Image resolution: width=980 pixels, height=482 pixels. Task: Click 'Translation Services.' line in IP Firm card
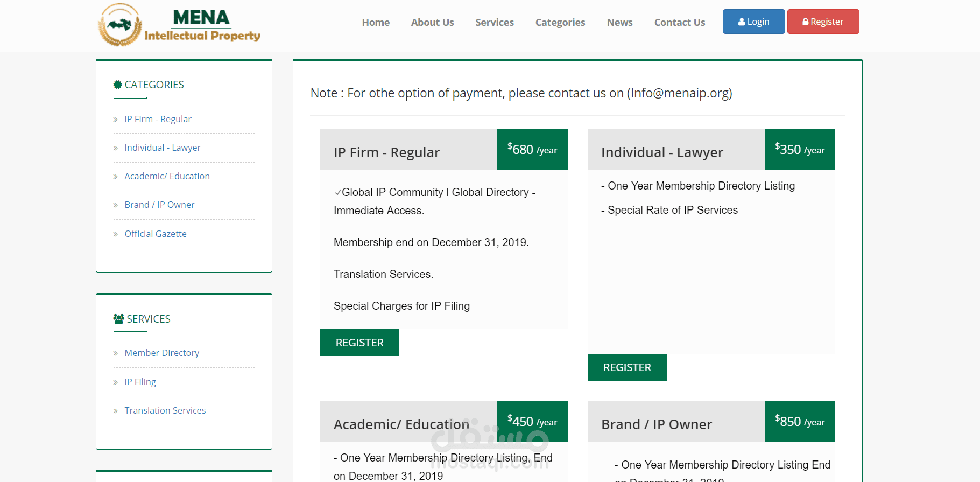coord(383,274)
